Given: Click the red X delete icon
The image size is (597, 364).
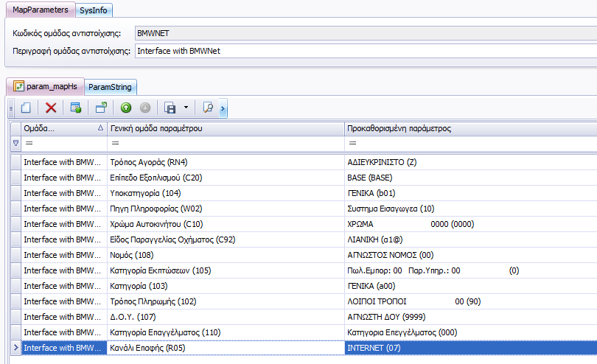Looking at the screenshot, I should click(51, 108).
